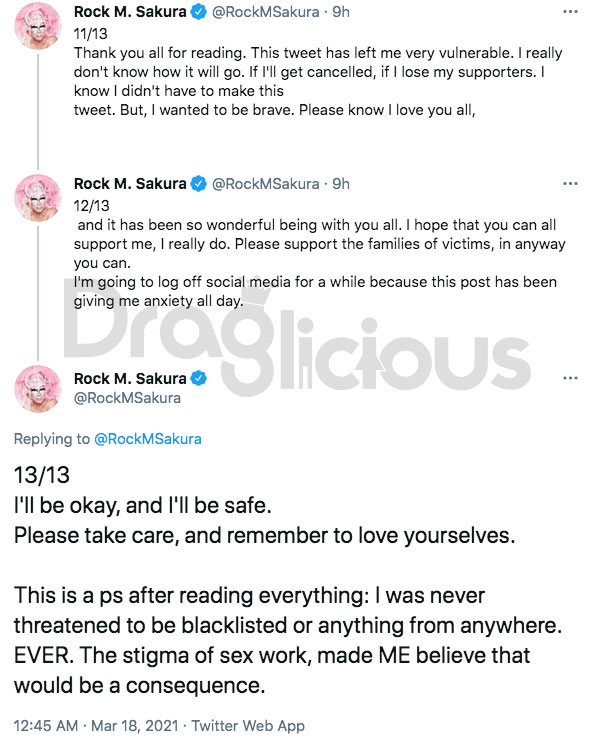
Task: Click the Rock M. Sakura name on the 13/13 tweet
Action: tap(130, 378)
